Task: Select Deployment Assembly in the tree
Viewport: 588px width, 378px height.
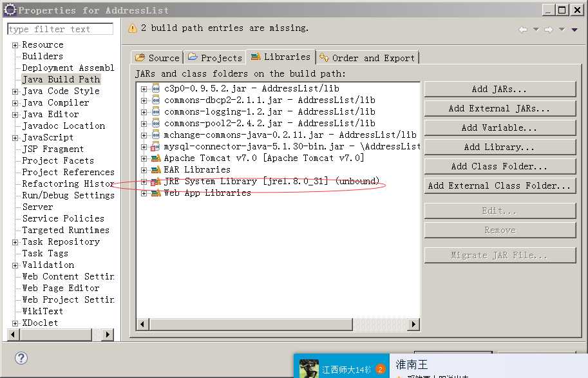Action: coord(68,68)
